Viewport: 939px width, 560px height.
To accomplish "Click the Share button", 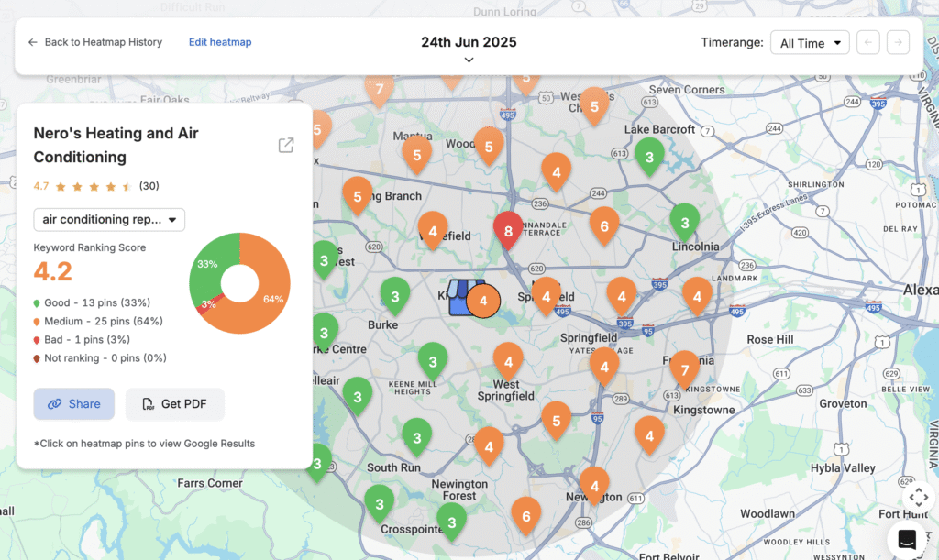I will [73, 404].
